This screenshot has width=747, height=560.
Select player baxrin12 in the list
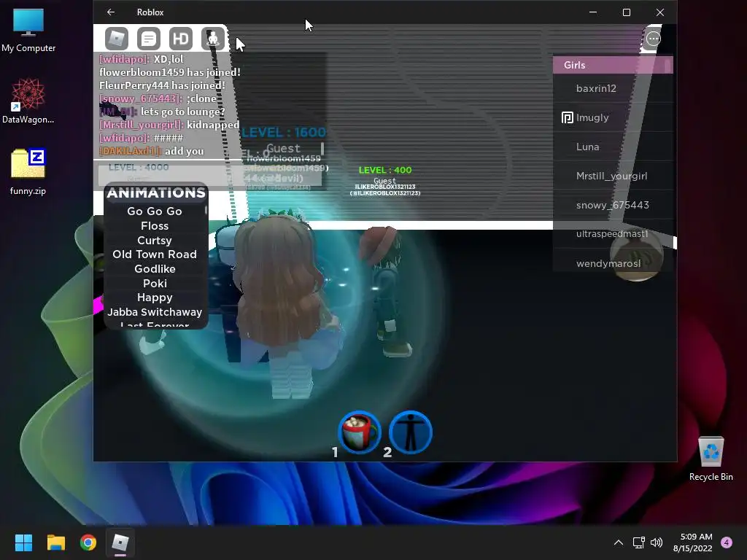[613, 88]
